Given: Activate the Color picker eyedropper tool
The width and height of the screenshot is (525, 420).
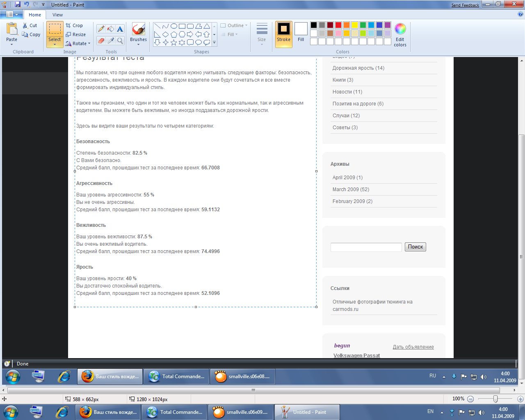Looking at the screenshot, I should pos(110,41).
